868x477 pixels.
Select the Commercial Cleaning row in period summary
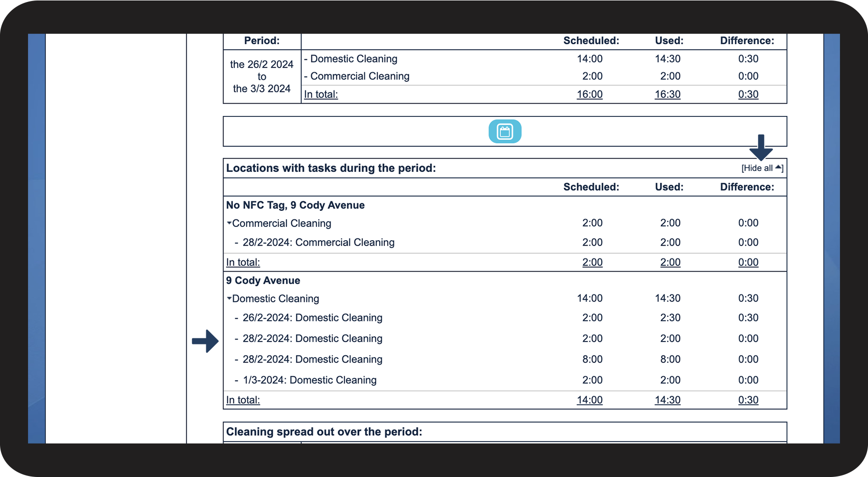pyautogui.click(x=544, y=76)
